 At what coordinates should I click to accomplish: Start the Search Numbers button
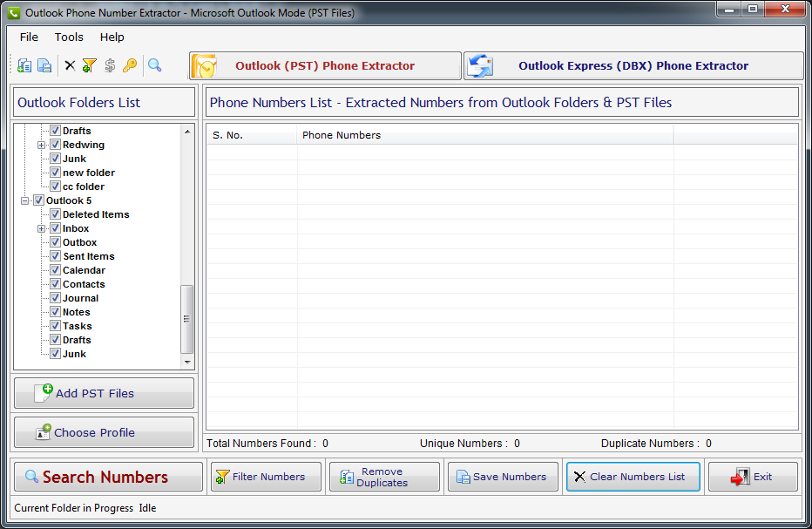108,477
